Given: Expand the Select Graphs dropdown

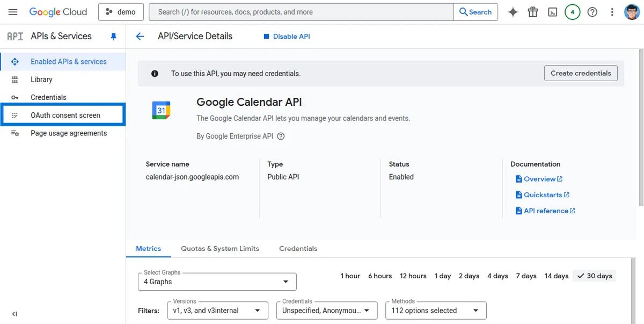Looking at the screenshot, I should (217, 282).
